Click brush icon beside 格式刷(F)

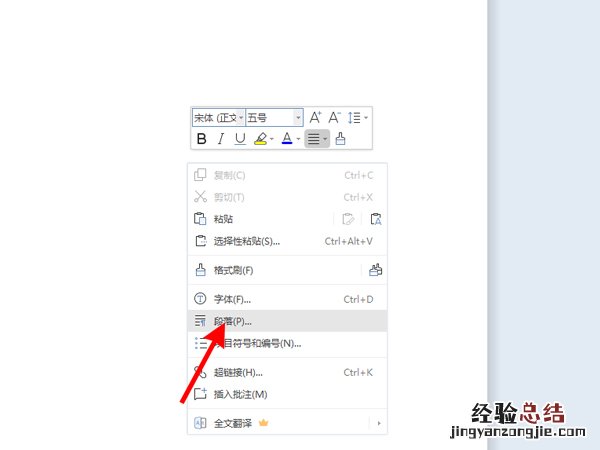[201, 270]
